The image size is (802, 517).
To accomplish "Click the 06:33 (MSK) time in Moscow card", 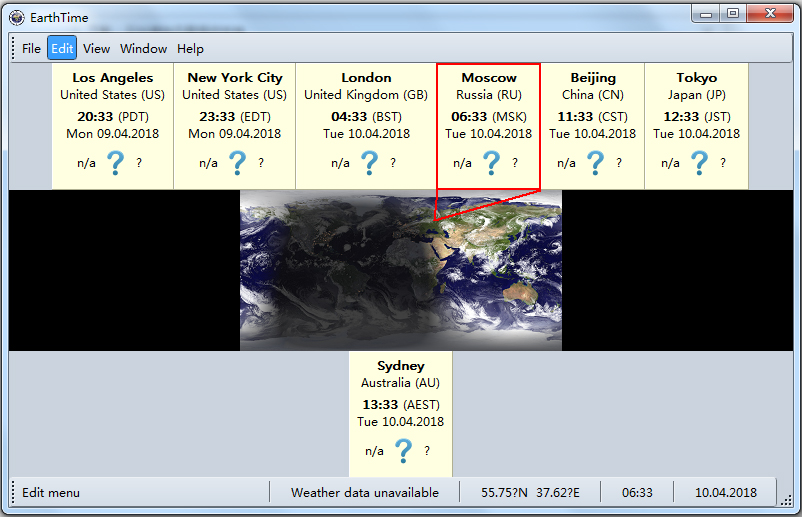I will (489, 117).
